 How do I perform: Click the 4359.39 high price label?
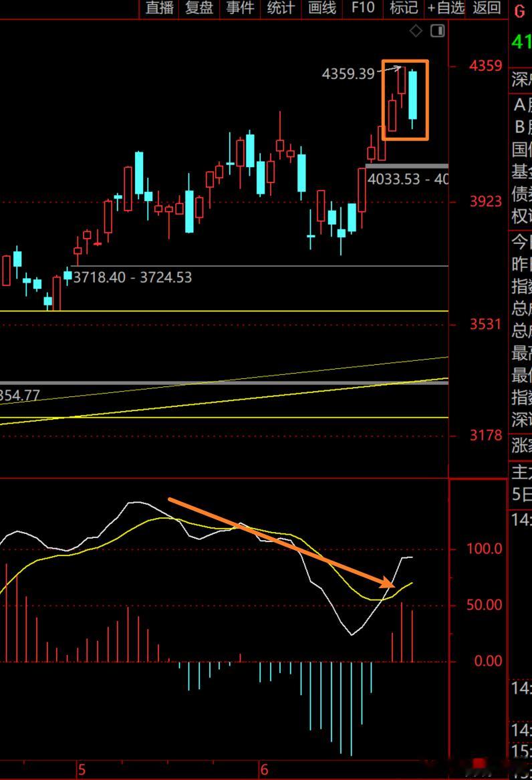[x=348, y=74]
